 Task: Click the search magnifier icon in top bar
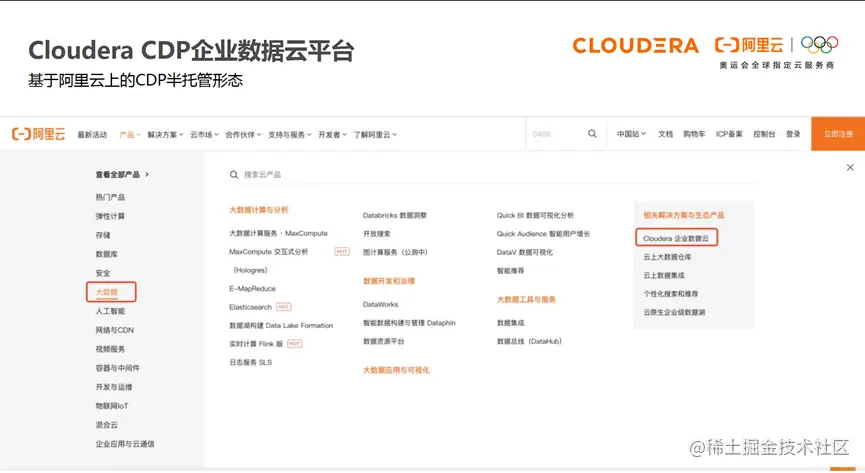[592, 134]
